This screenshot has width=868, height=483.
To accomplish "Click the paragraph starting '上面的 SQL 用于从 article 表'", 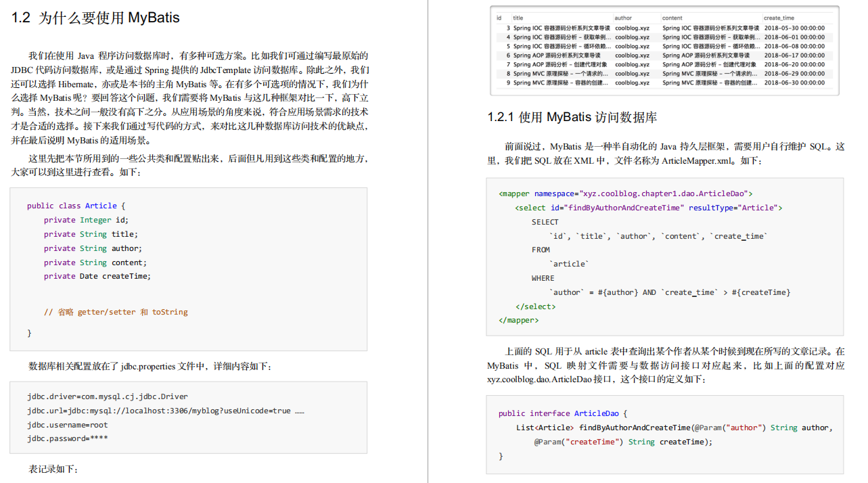I will 666,365.
